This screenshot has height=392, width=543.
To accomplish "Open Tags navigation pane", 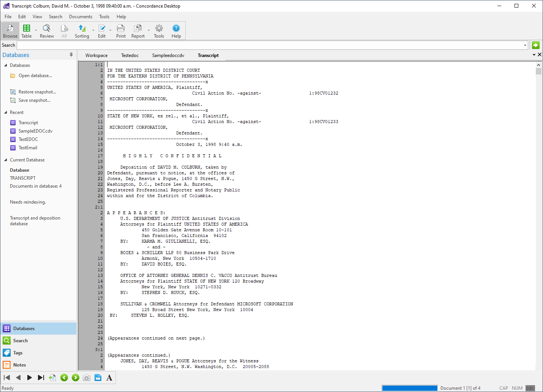I will [x=38, y=353].
